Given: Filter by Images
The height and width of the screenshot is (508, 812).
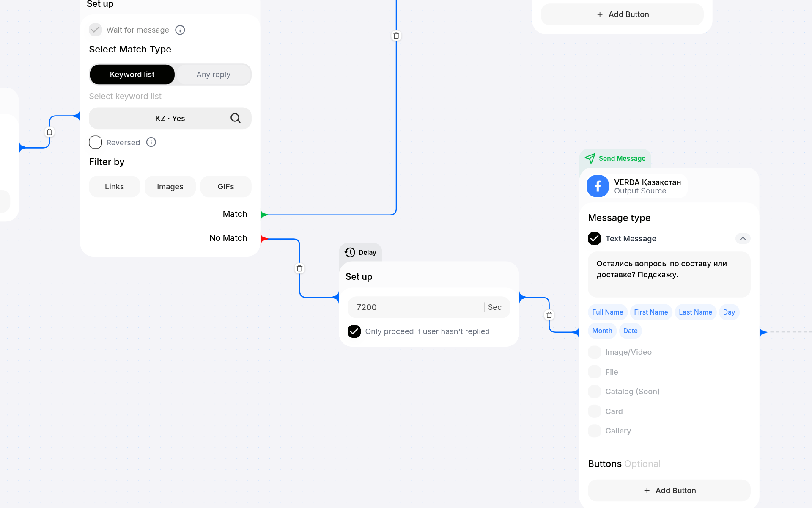Looking at the screenshot, I should [170, 187].
